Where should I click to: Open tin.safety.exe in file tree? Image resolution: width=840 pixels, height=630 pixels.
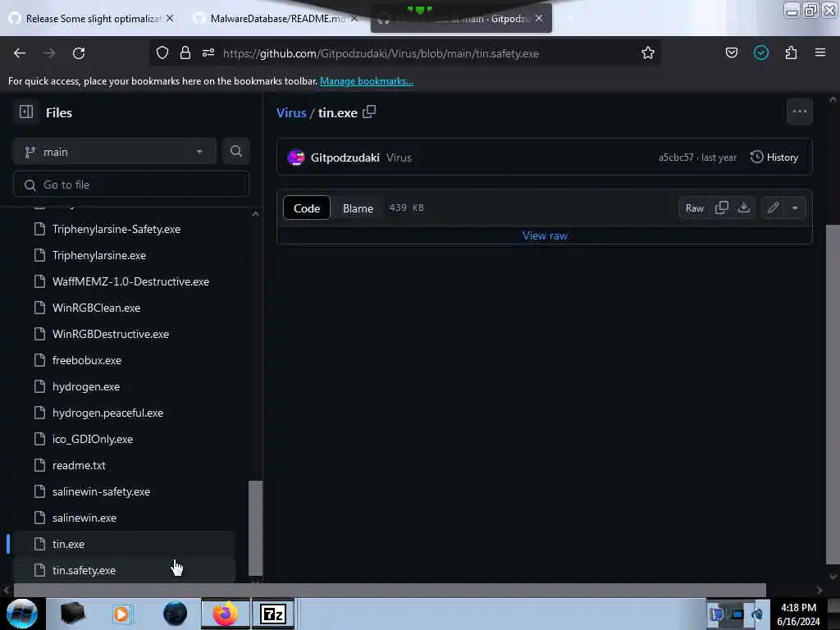[123, 570]
